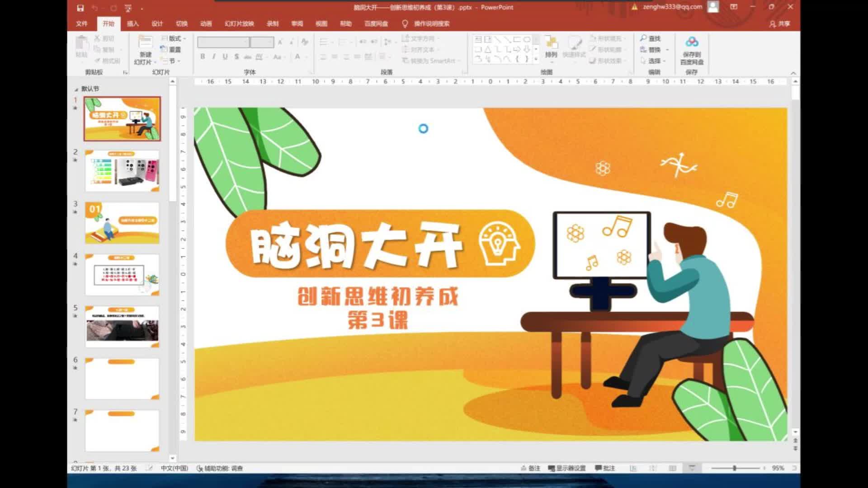The image size is (868, 488).
Task: Select slide 5 thumbnail in panel
Action: 122,326
